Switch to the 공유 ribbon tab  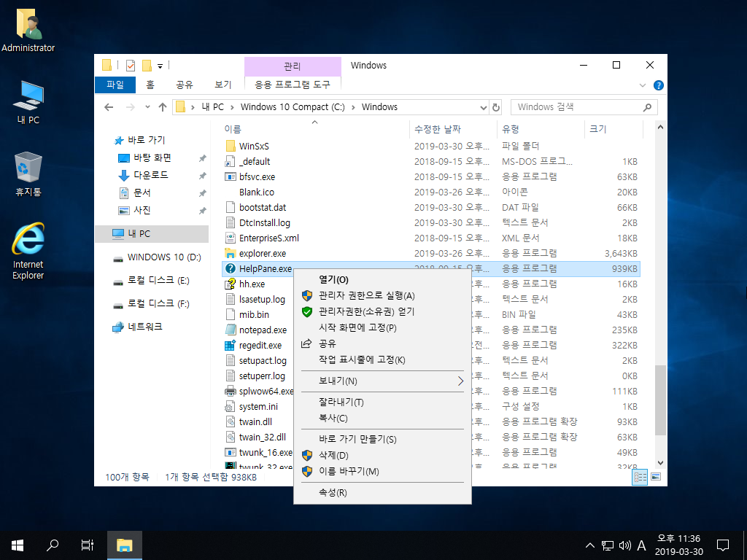tap(185, 85)
